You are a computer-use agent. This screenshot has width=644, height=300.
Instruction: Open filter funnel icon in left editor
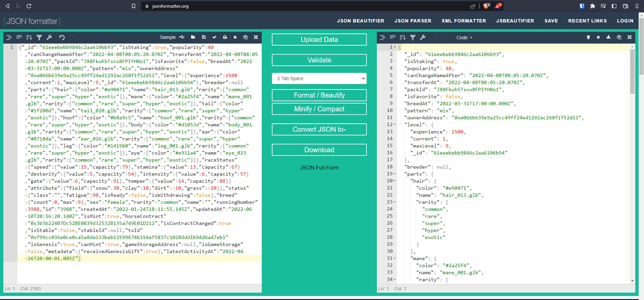click(x=39, y=38)
